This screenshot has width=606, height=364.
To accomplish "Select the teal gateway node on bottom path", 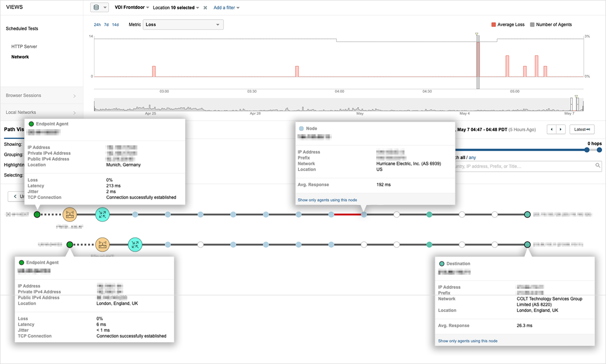I will tap(135, 245).
